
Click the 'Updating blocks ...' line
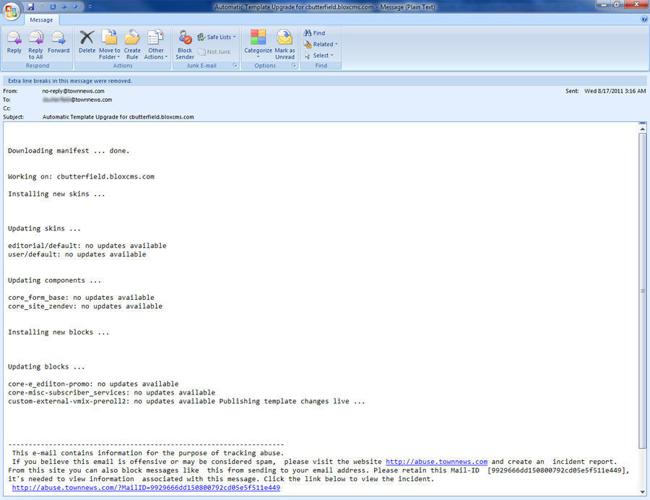pos(46,367)
